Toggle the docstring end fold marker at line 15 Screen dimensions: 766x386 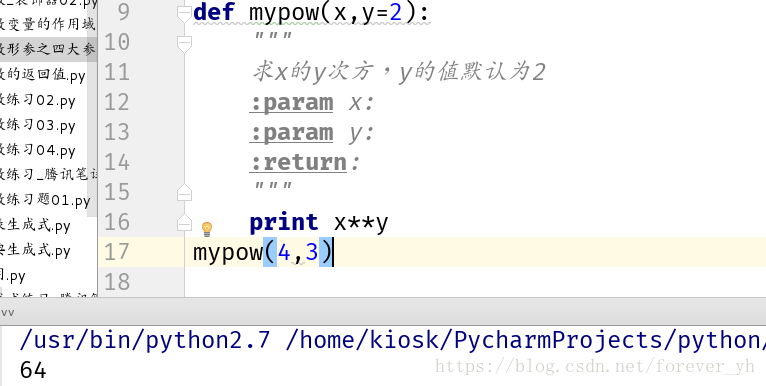click(184, 193)
